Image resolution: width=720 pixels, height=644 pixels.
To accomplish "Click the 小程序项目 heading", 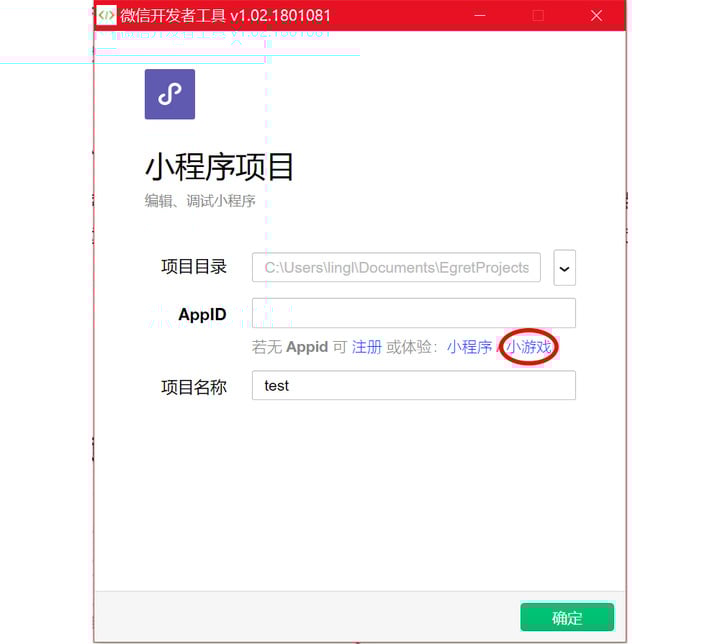I will pyautogui.click(x=219, y=167).
